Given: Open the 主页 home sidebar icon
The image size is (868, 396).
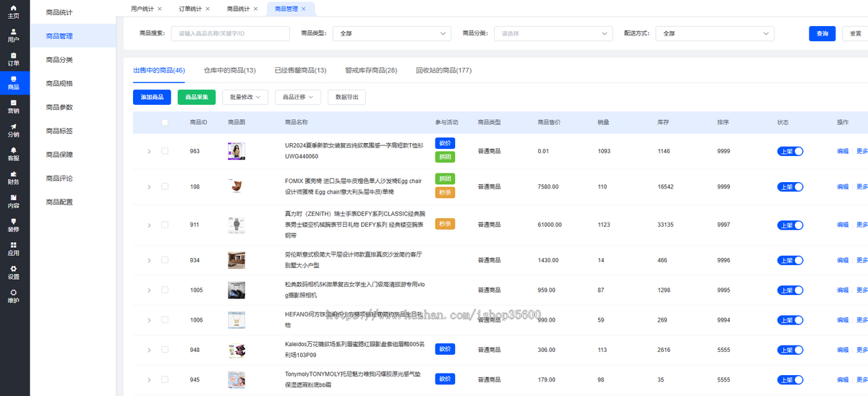Looking at the screenshot, I should (14, 12).
